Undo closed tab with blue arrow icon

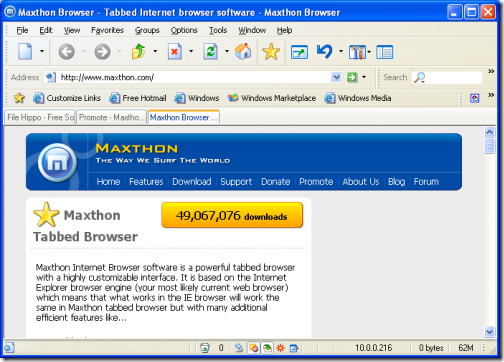click(x=324, y=51)
